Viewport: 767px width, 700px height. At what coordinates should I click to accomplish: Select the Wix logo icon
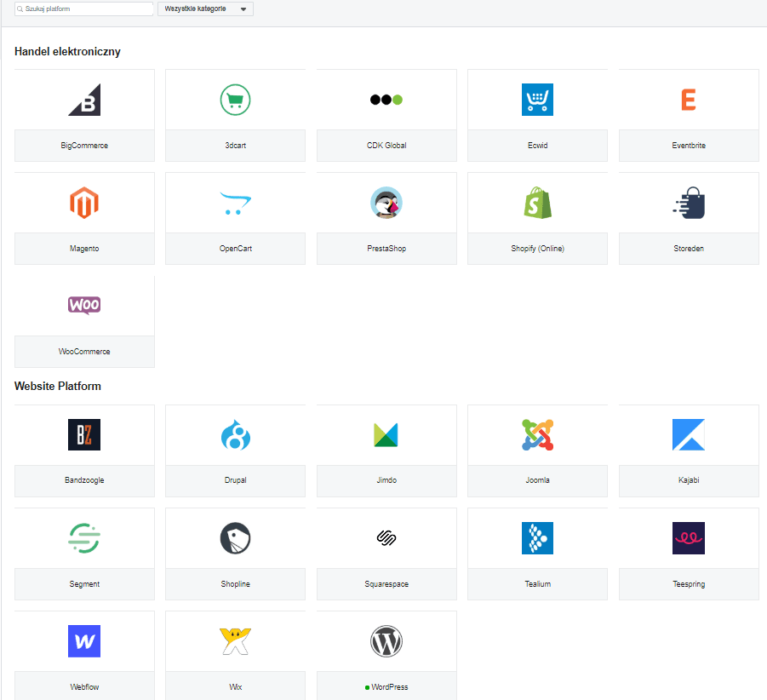pyautogui.click(x=235, y=641)
